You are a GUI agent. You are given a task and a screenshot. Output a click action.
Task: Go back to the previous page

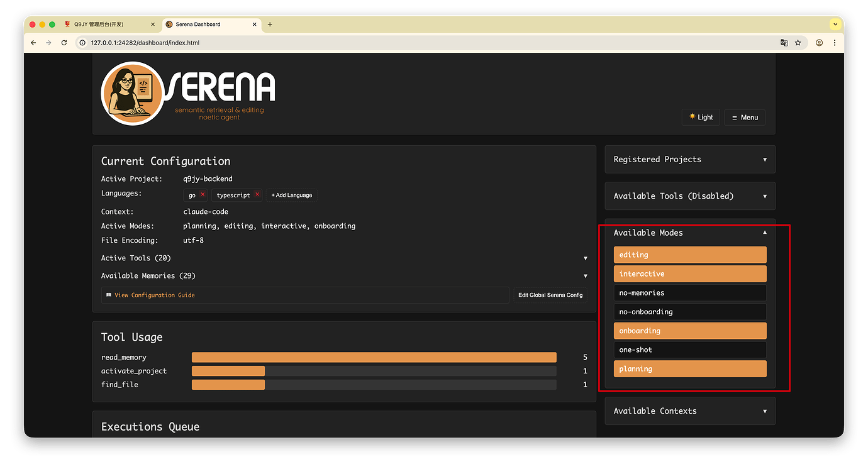33,43
